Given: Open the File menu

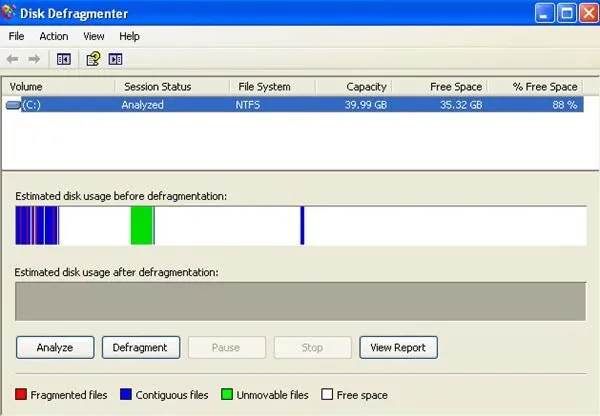Looking at the screenshot, I should click(x=16, y=36).
